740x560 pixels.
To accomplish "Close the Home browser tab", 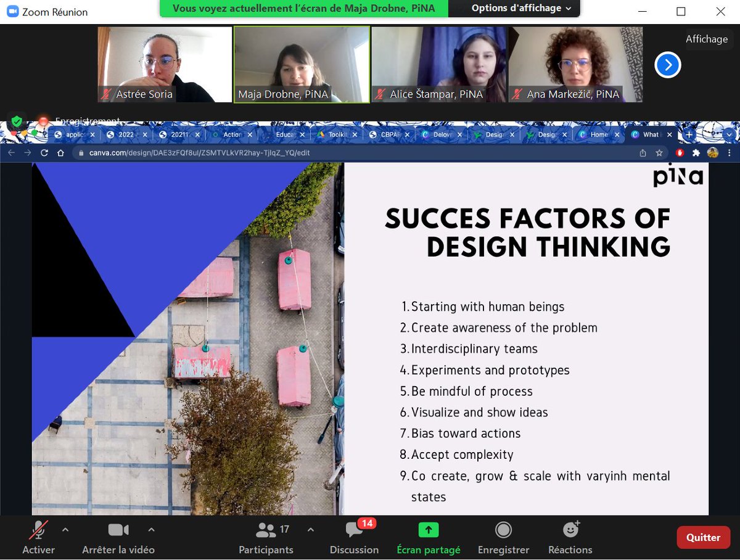I will point(617,134).
